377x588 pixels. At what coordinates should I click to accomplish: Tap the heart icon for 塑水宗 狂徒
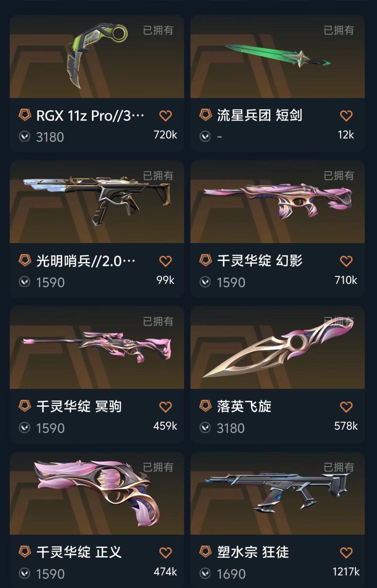(346, 553)
